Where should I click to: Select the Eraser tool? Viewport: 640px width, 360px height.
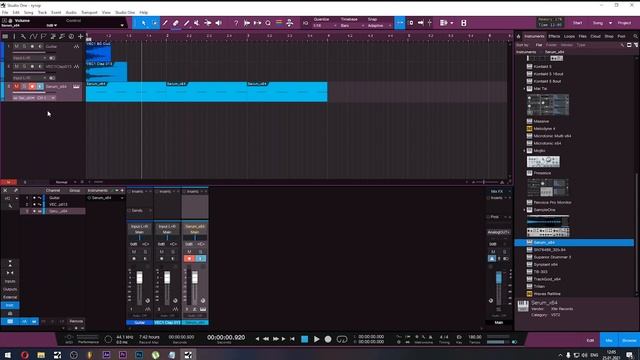click(x=176, y=23)
